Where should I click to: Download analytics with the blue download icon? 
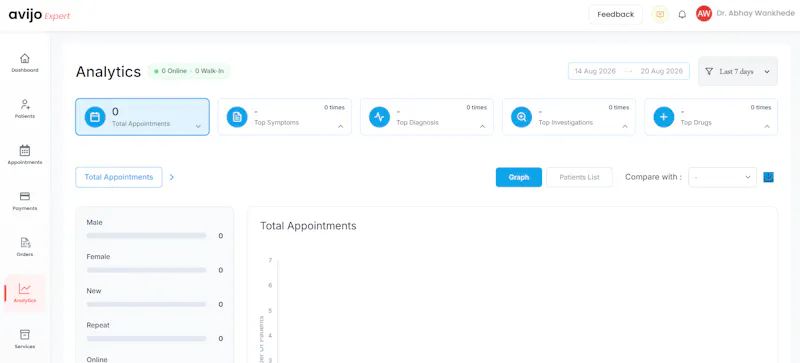point(768,177)
